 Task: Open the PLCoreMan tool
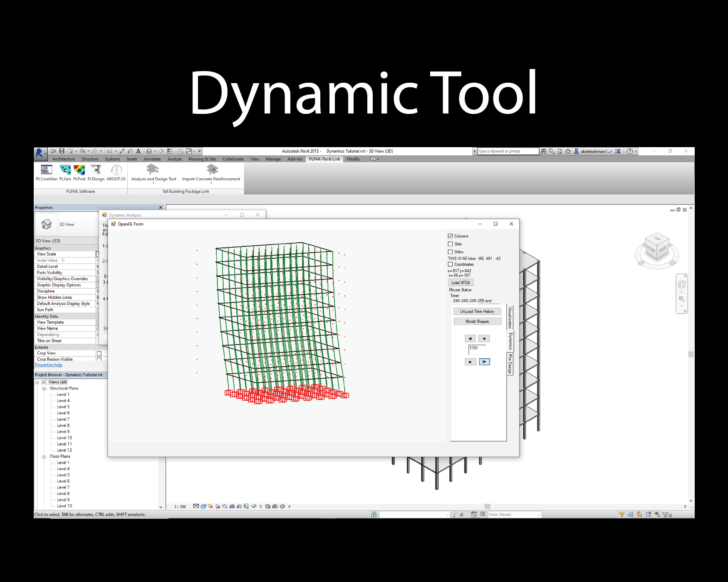46,170
